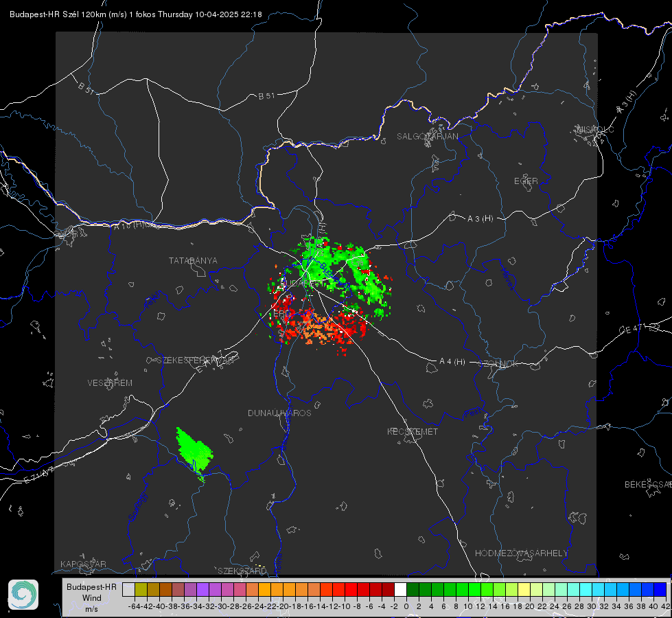Choose the sky blue swatch between 34 and 36
Screen dimensions: 672x618
(623, 589)
